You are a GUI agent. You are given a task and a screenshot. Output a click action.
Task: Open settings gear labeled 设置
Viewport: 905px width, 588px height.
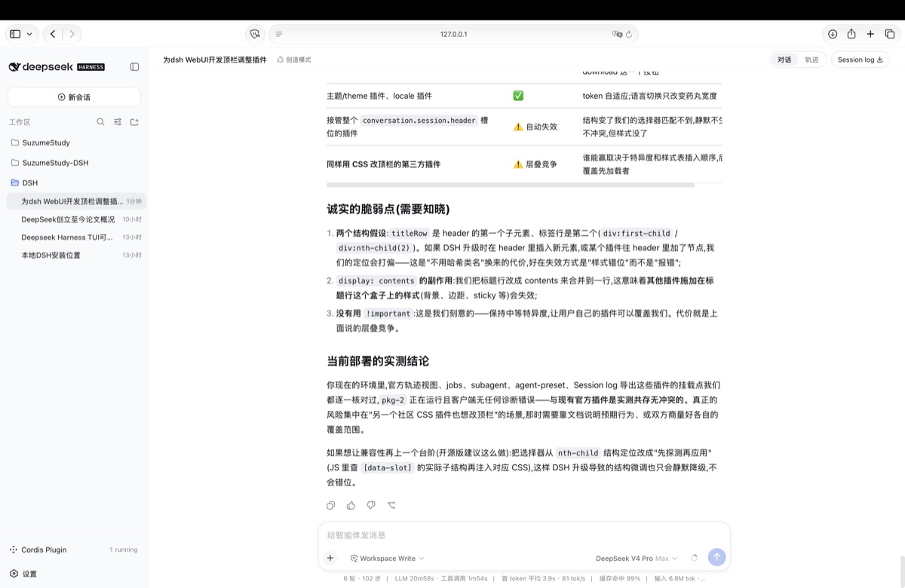pos(23,574)
